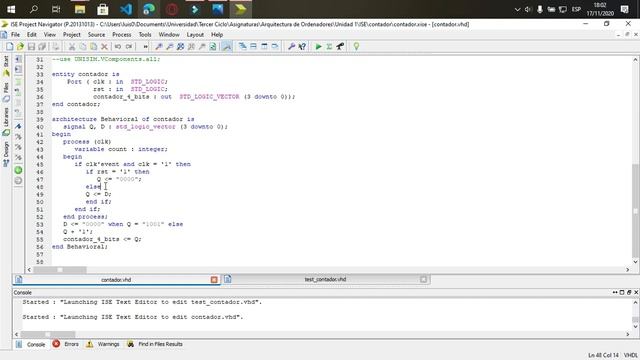
Task: Click the tile windows toolbar icon
Action: pyautogui.click(x=253, y=47)
